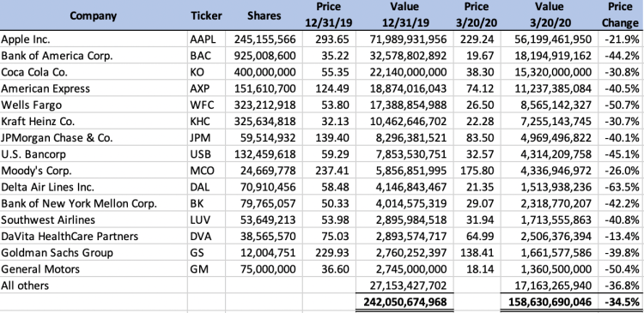Select the Apple Inc. company cell
644x313 pixels.
(94, 39)
